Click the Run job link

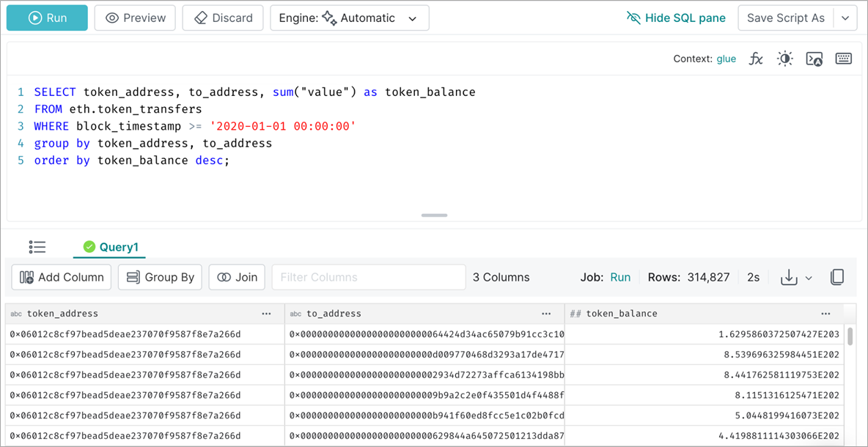(x=620, y=277)
